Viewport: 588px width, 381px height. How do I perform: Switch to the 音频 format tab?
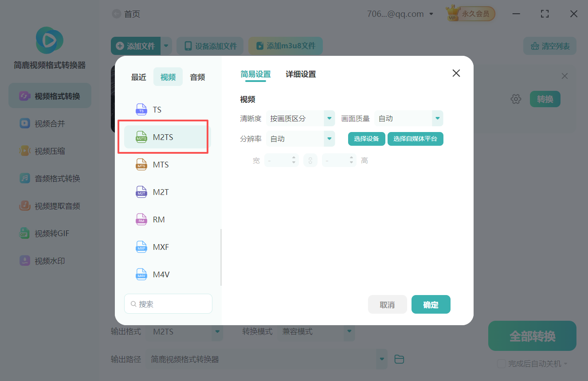point(197,77)
